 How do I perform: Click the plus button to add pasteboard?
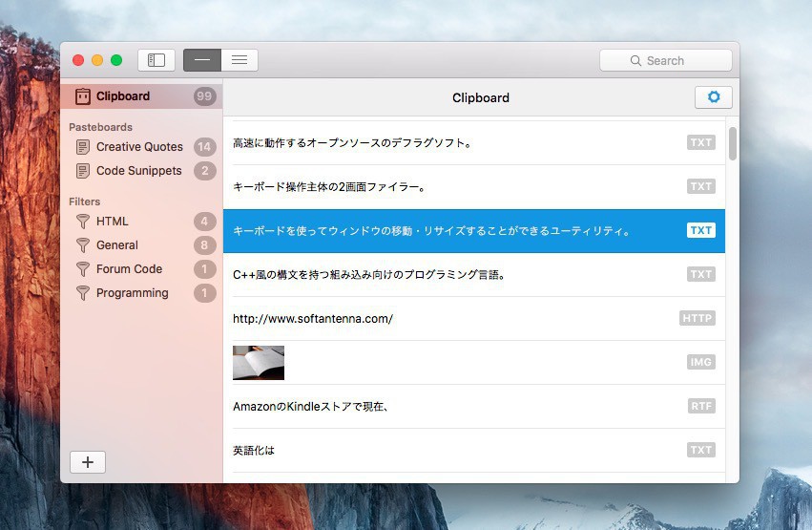[88, 462]
